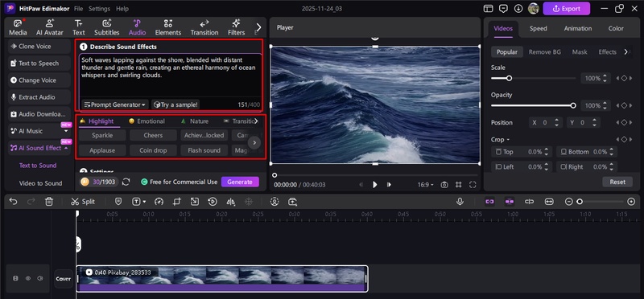This screenshot has height=299, width=644.
Task: Switch to the Color properties tab
Action: click(616, 28)
